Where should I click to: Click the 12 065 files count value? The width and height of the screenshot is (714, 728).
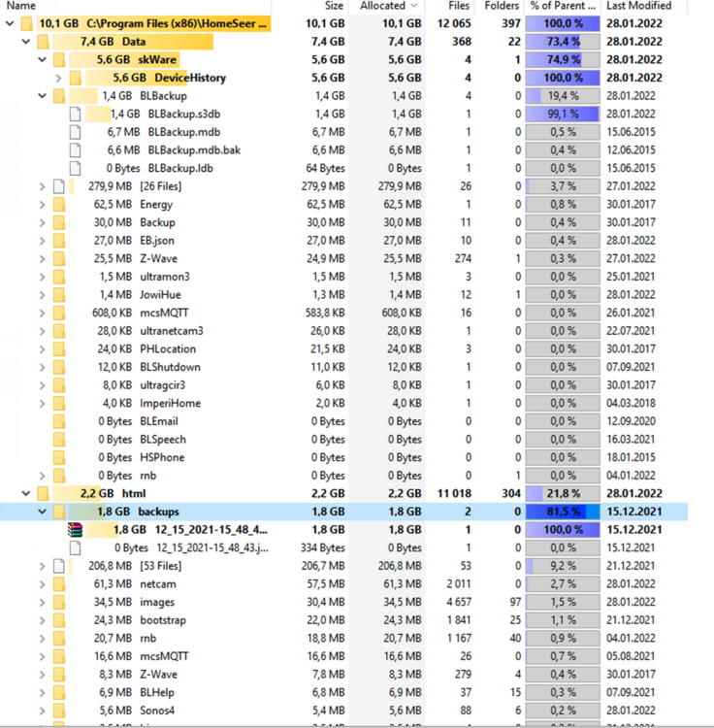coord(454,23)
